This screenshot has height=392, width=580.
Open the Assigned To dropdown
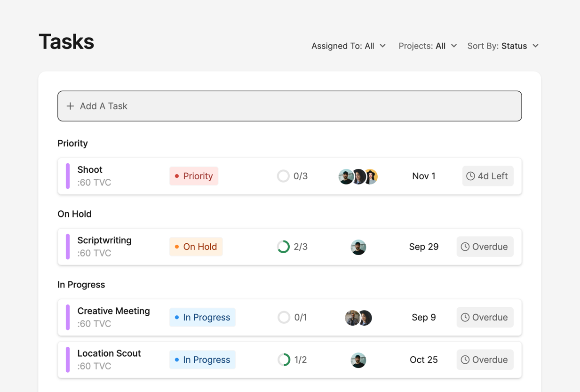(348, 46)
